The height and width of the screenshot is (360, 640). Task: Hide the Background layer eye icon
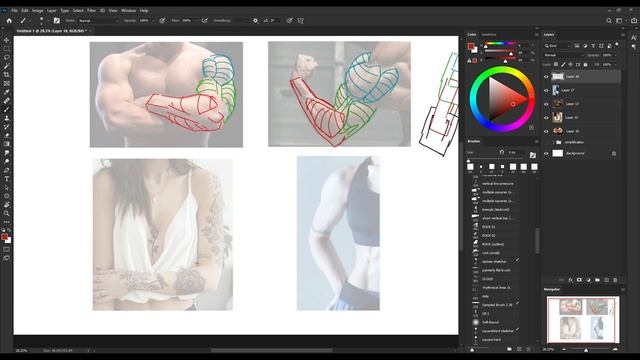[x=546, y=153]
